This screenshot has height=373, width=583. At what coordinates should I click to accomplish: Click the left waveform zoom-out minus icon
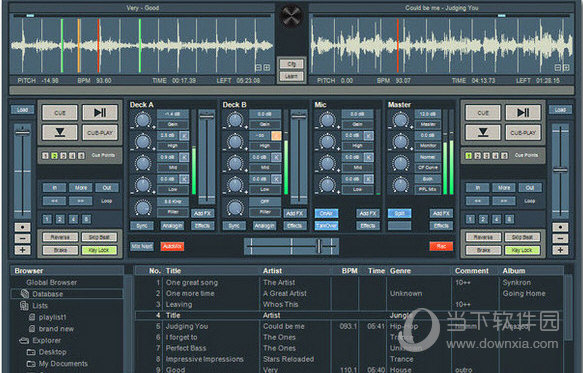[x=258, y=68]
